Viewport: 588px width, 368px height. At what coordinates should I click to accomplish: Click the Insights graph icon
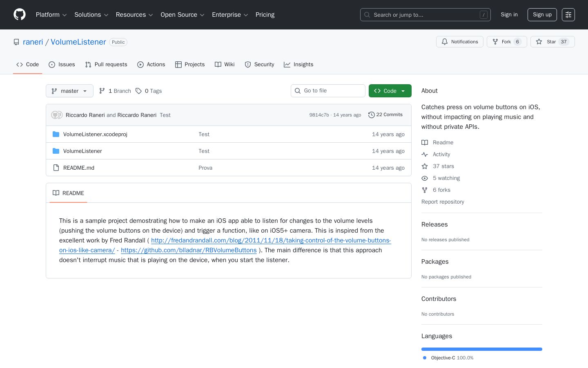[287, 65]
